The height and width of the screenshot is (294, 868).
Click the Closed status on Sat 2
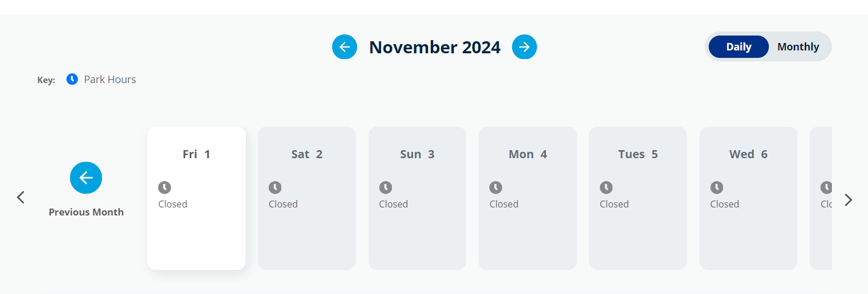coord(283,204)
